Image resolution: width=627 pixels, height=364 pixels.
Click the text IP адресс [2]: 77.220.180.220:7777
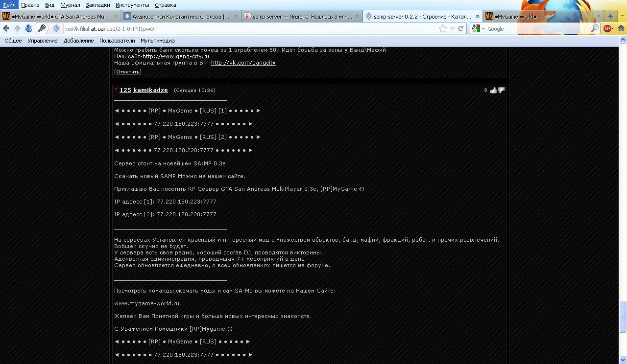point(165,214)
